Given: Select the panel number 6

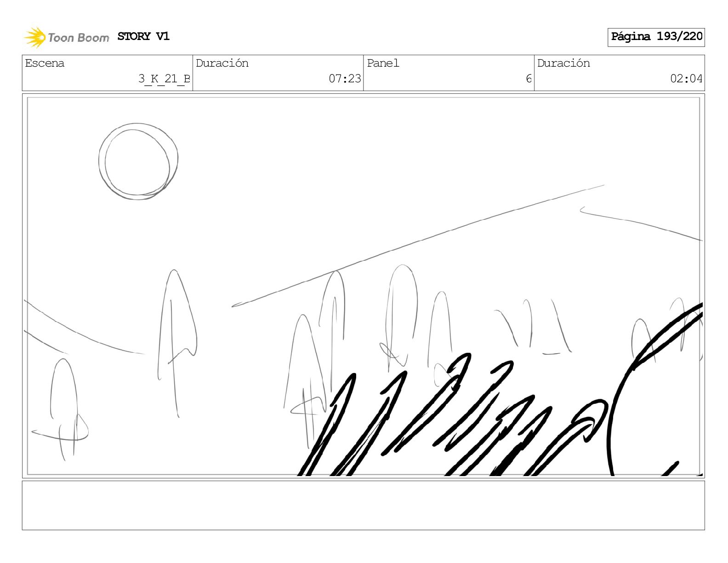Looking at the screenshot, I should [529, 79].
